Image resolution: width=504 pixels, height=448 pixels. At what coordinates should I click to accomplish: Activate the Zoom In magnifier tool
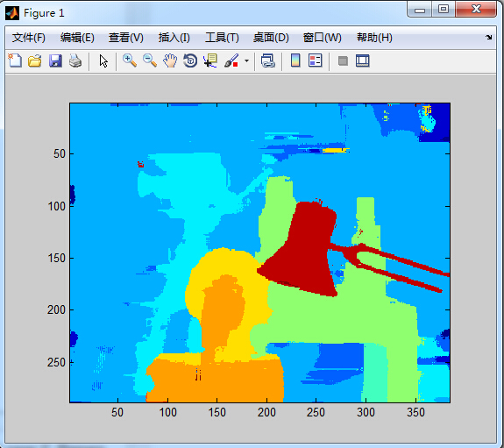pos(130,60)
